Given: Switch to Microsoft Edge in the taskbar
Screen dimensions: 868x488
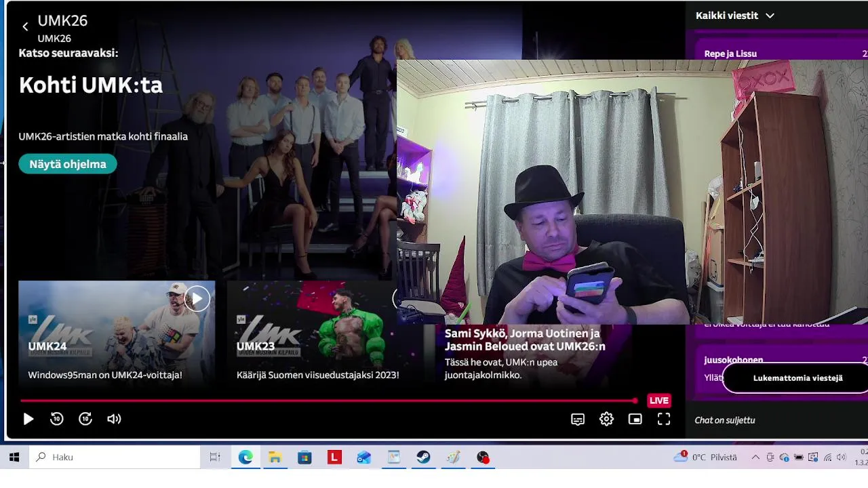Looking at the screenshot, I should (x=245, y=457).
